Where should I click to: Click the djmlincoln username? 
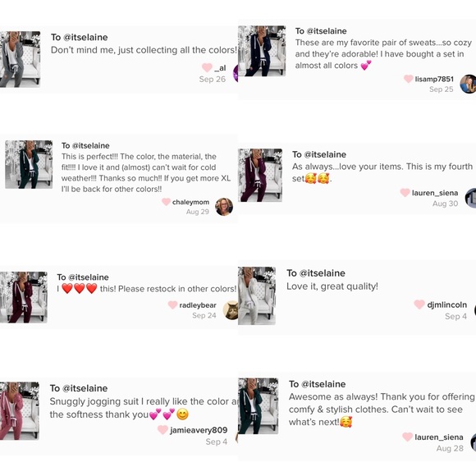coord(446,304)
